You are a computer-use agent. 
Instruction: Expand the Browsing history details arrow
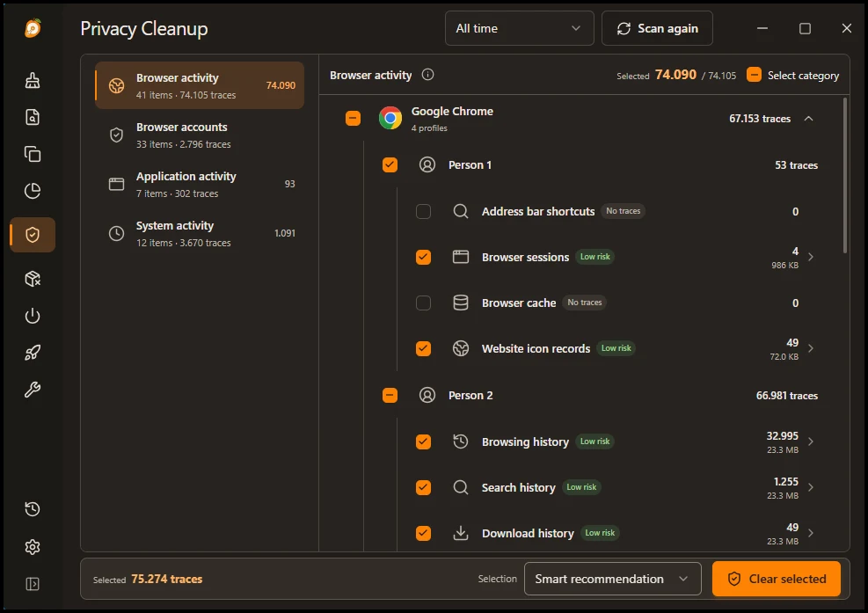[x=811, y=442]
